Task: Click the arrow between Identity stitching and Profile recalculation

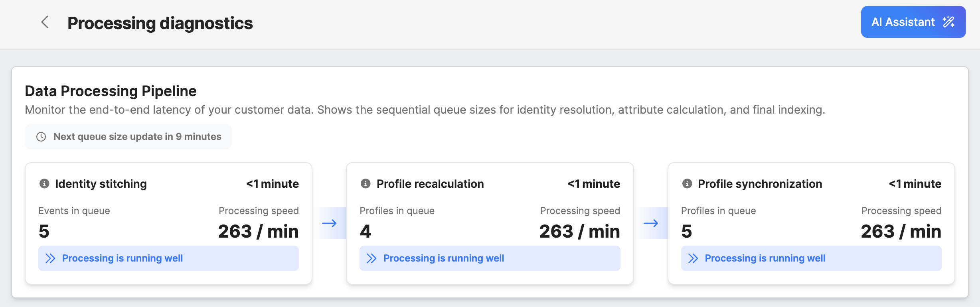Action: (329, 223)
